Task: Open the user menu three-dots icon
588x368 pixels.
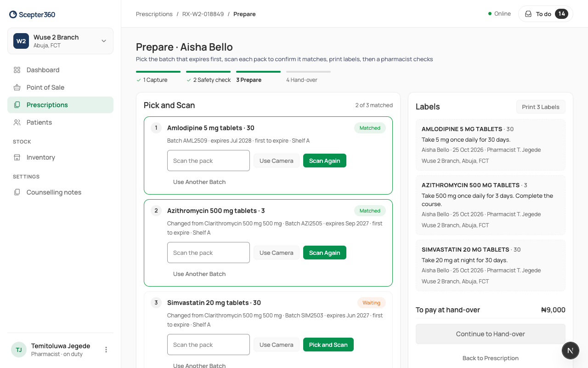Action: pyautogui.click(x=106, y=350)
